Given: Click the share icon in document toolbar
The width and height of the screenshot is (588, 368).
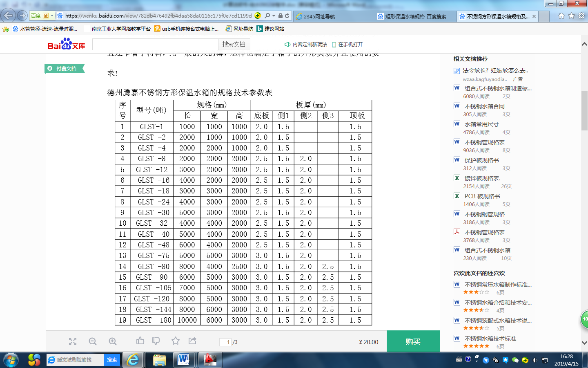Looking at the screenshot, I should click(x=192, y=341).
